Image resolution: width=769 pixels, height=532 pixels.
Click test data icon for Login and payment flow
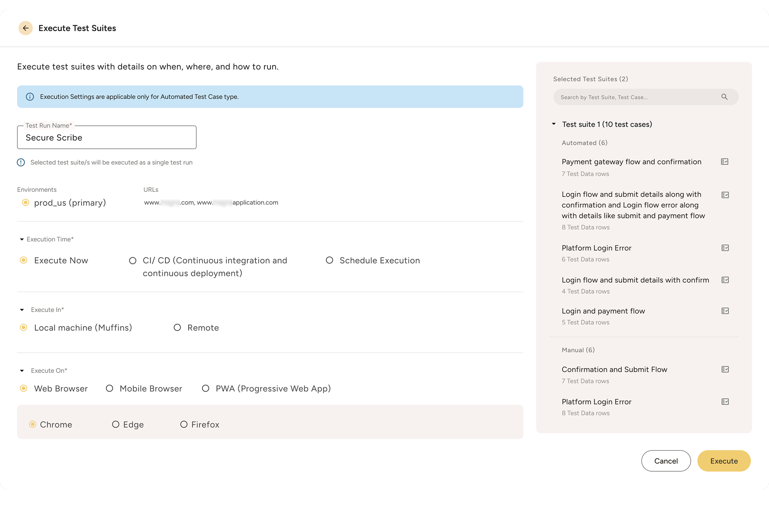pos(725,311)
